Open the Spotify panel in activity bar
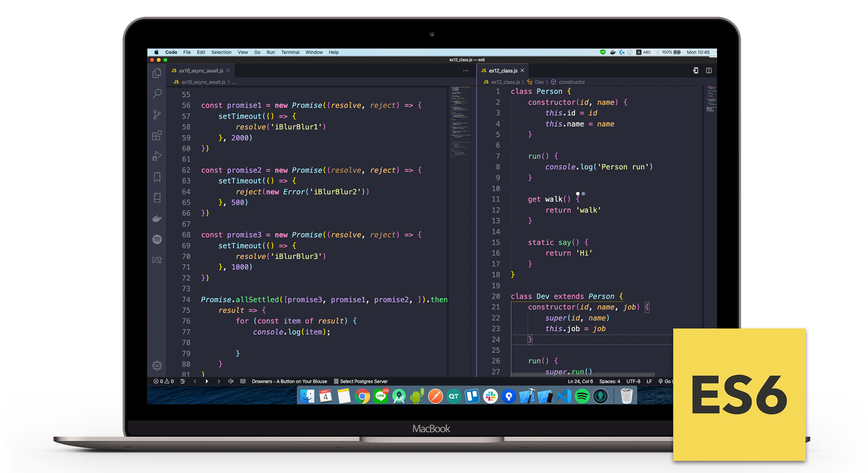The width and height of the screenshot is (868, 473). [x=157, y=239]
